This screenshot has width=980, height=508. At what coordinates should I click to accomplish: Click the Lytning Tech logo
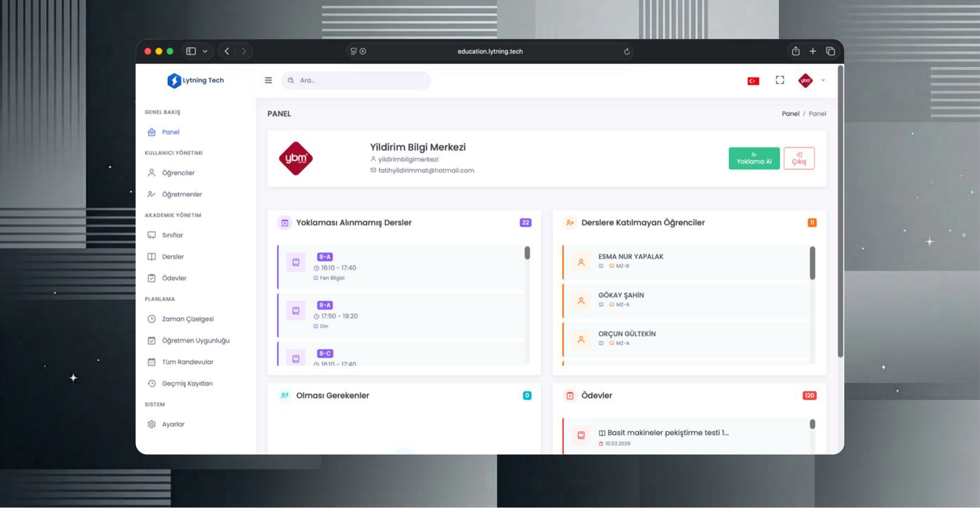(x=196, y=80)
